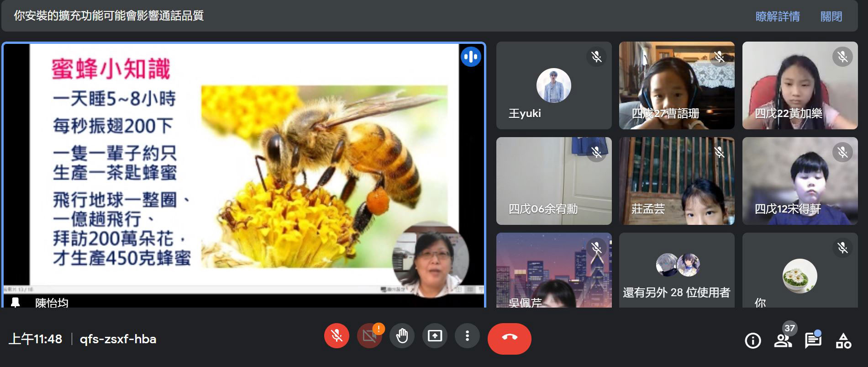Screen dimensions: 868x367
Task: Select the 四戊22黃加樂 video tile
Action: click(x=800, y=85)
